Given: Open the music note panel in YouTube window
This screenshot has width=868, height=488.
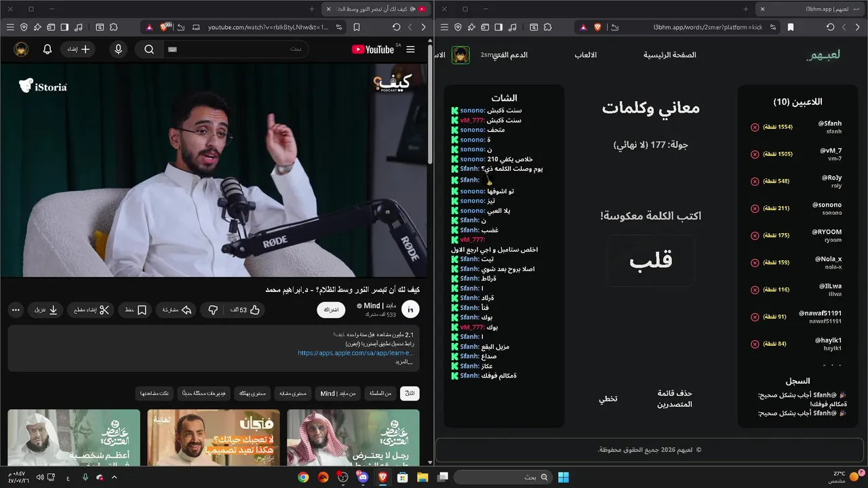Looking at the screenshot, I should point(79,27).
